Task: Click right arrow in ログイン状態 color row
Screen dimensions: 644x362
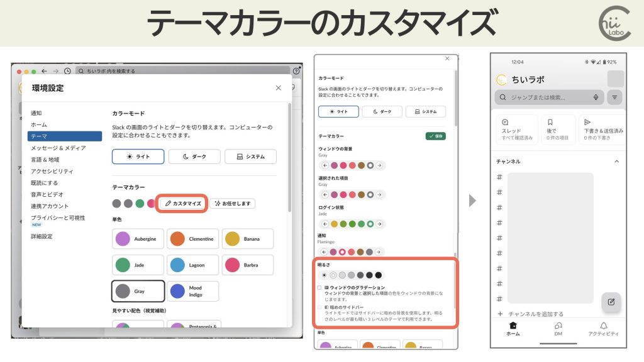Action: 379,224
